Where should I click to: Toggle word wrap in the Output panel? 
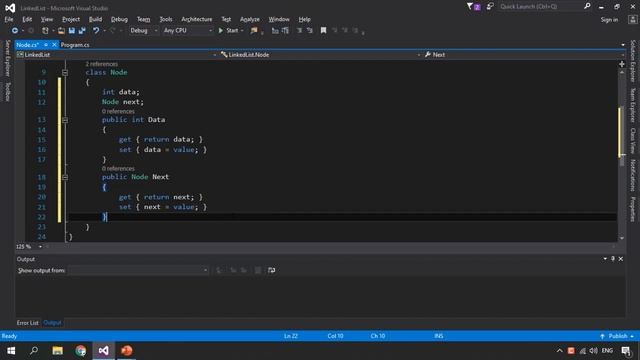[271, 270]
